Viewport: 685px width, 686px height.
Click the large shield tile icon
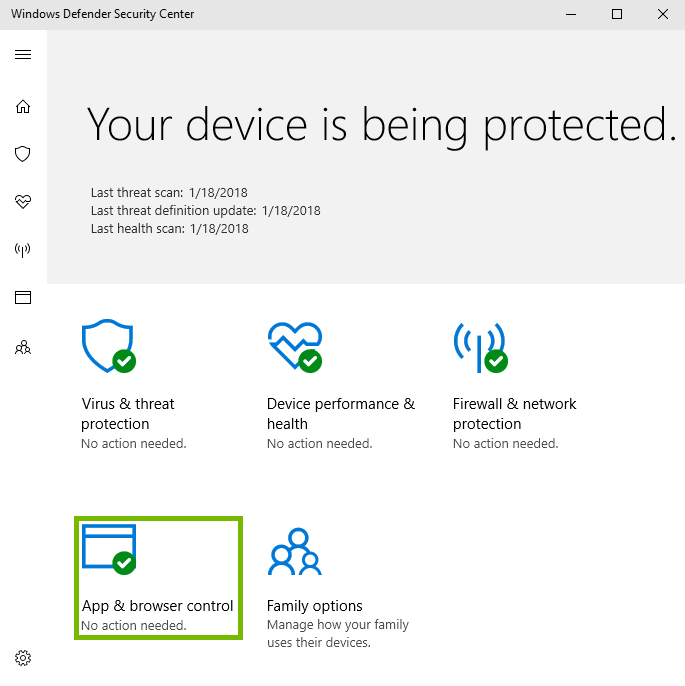pyautogui.click(x=108, y=346)
